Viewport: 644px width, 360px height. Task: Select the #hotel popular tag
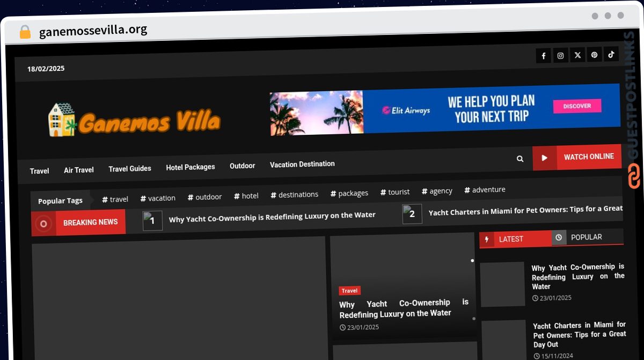[246, 196]
